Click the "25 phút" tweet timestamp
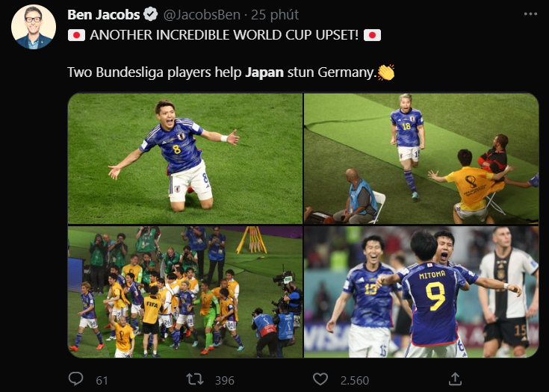Viewport: 549px width, 392px height. point(275,15)
